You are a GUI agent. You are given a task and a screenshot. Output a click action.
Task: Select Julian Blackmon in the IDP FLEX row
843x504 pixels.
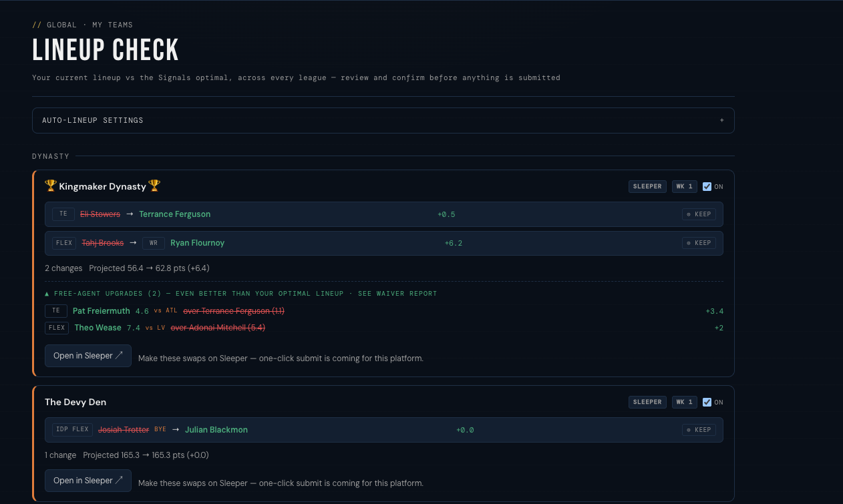(216, 430)
